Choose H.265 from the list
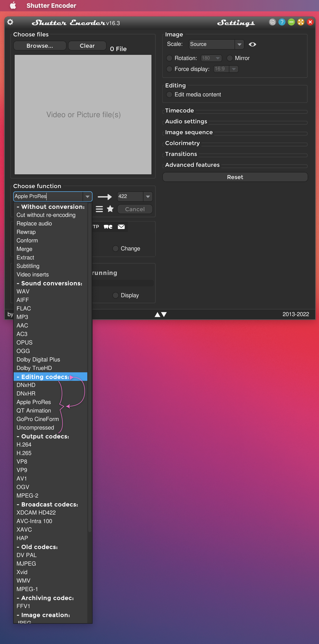This screenshot has width=319, height=644. click(50, 453)
